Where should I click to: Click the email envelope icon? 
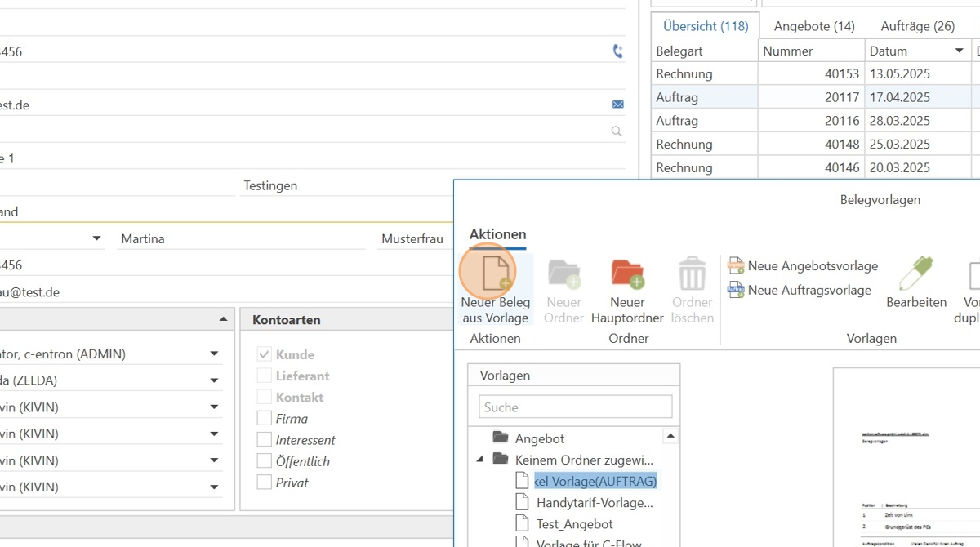pyautogui.click(x=617, y=105)
